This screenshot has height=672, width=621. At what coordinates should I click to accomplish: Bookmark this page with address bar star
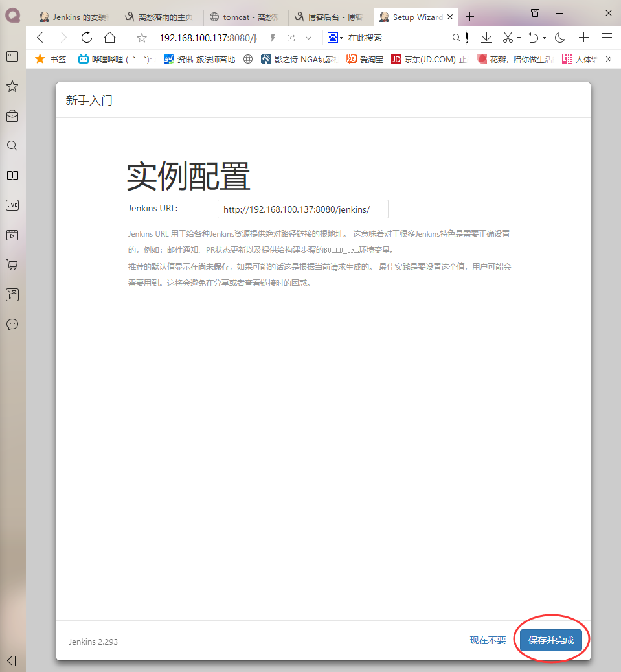pos(142,38)
